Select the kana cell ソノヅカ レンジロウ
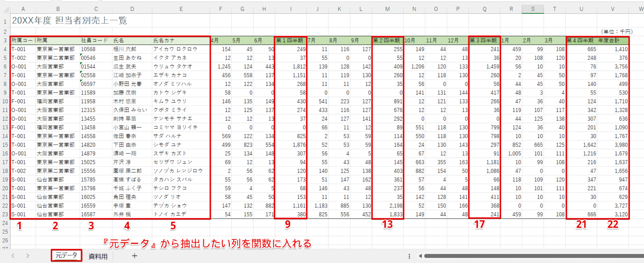Screen dimensions: 644x263 (181, 171)
